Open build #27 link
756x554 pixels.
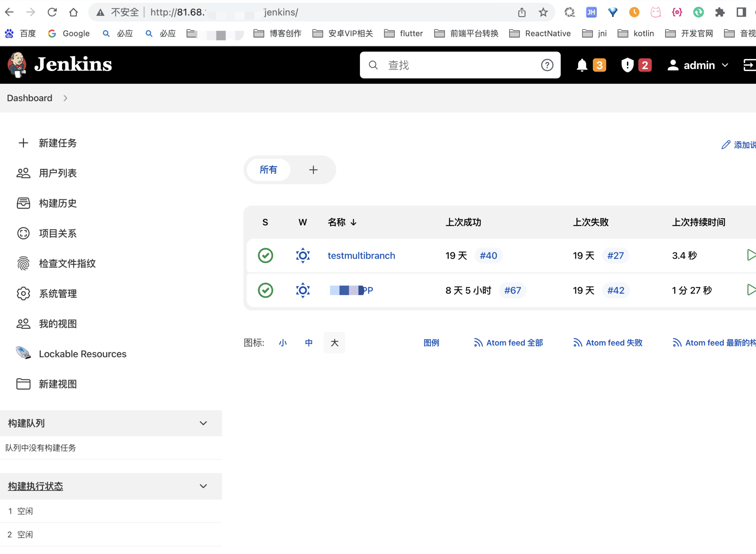pyautogui.click(x=616, y=256)
